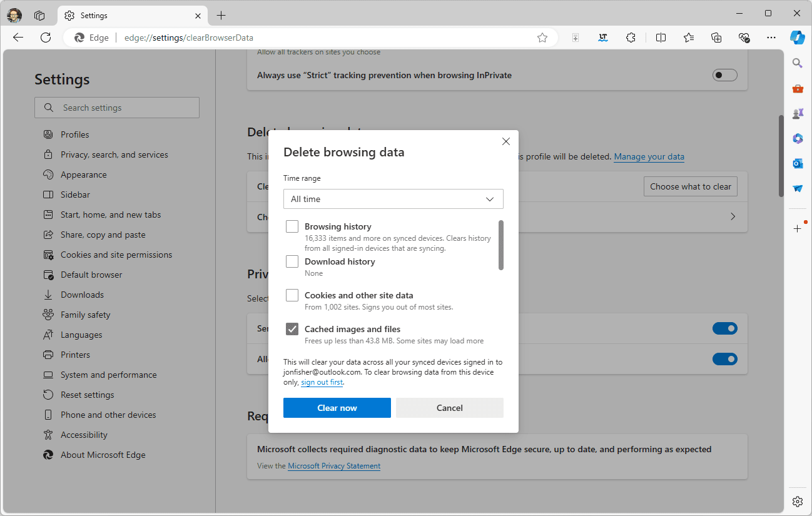
Task: Toggle split screen icon in toolbar
Action: (661, 38)
